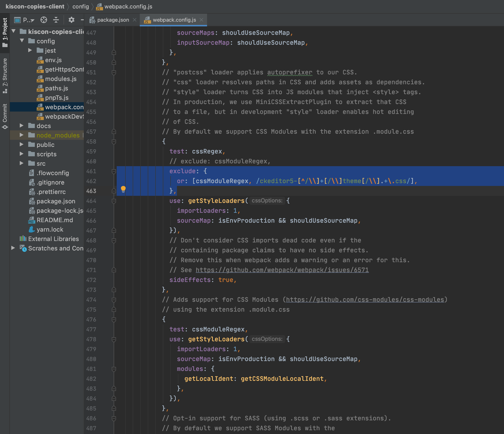Expand the node_modules folder
This screenshot has height=434, width=504.
pos(22,135)
